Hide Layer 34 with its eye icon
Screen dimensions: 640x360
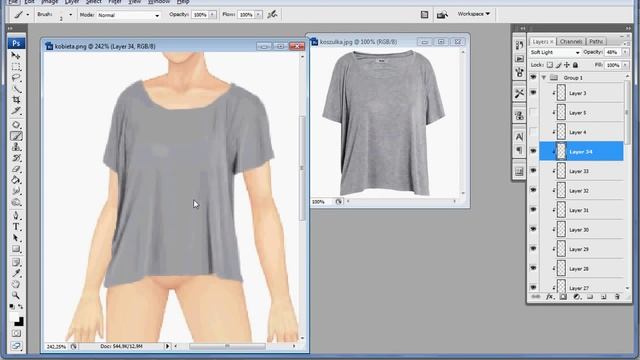[533, 151]
